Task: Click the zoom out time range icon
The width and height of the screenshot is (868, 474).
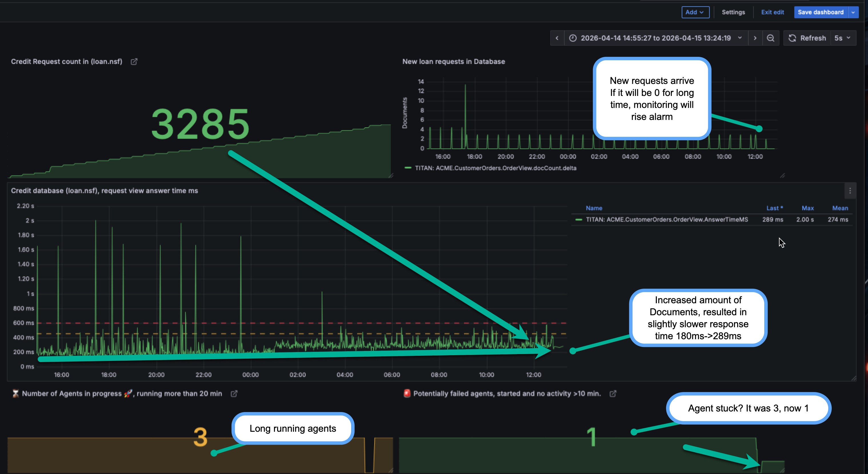Action: point(770,38)
